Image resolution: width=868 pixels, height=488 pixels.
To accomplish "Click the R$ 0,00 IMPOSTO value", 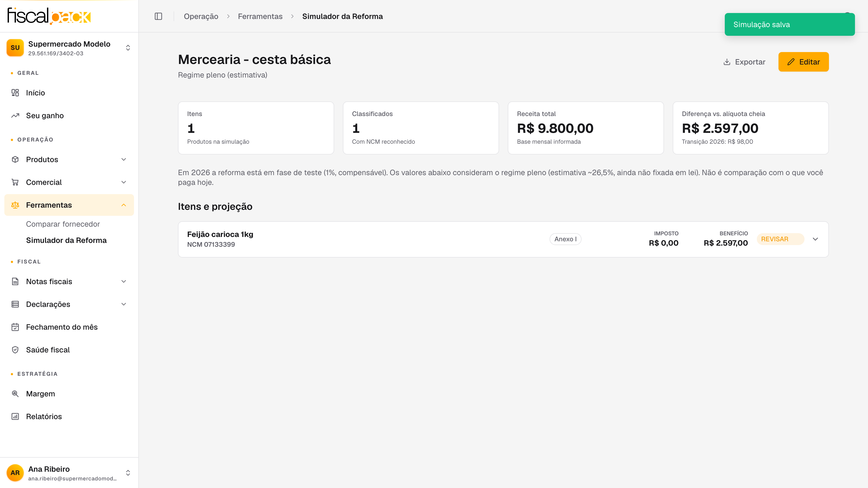I will point(664,243).
